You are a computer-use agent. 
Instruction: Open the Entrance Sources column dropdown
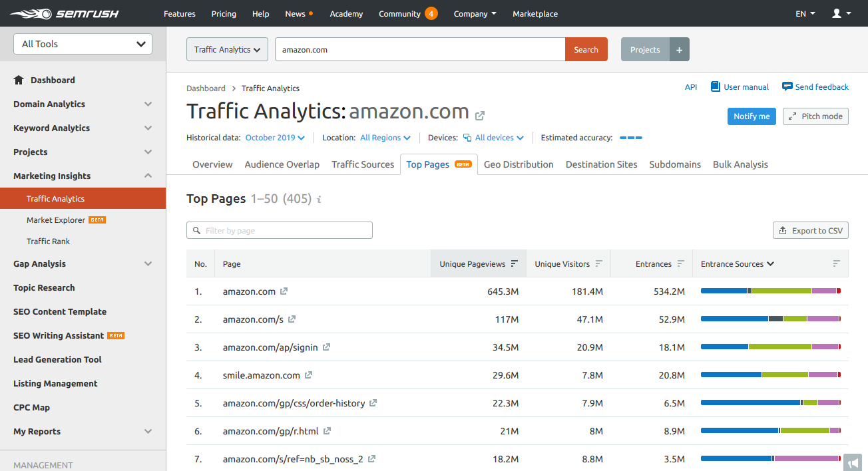(737, 263)
